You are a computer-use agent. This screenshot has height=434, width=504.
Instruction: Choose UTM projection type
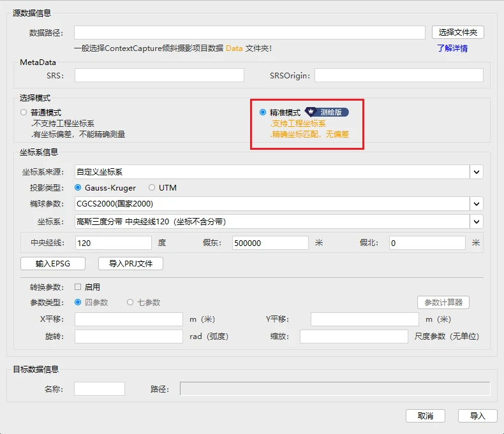152,188
